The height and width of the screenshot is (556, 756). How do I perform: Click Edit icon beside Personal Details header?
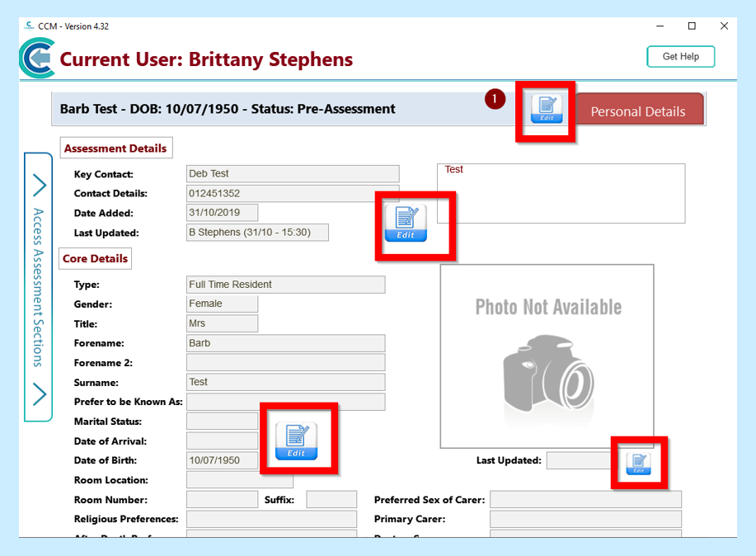(546, 108)
